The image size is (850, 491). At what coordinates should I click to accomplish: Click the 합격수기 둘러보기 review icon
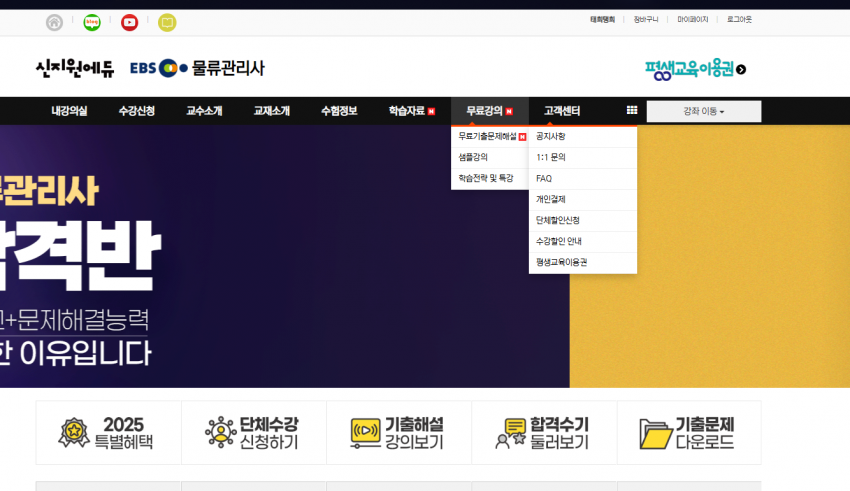coord(511,433)
